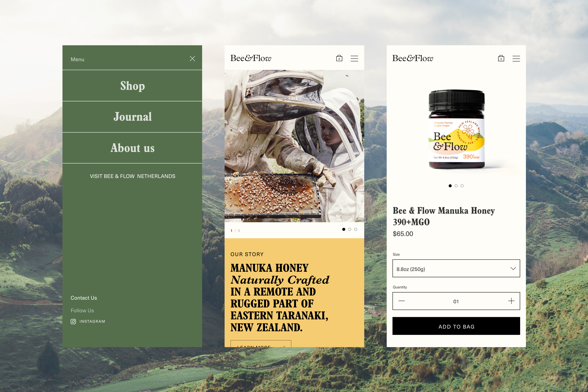Expand product image carousel navigation
588x392 pixels.
pos(456,186)
